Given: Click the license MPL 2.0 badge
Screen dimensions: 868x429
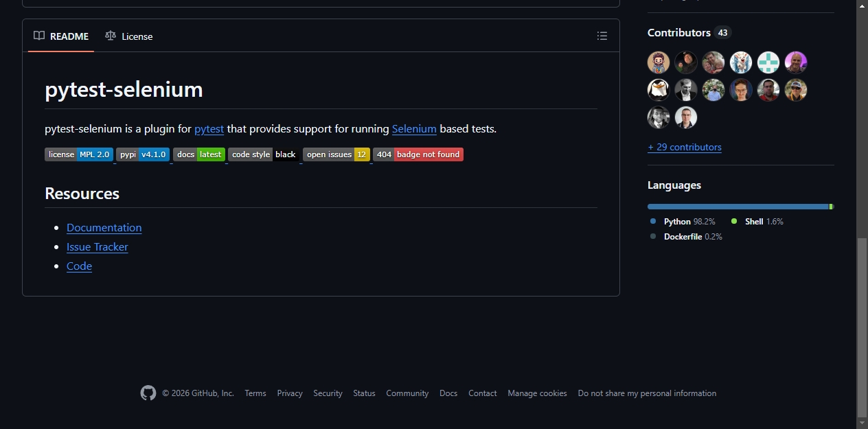Looking at the screenshot, I should tap(79, 154).
